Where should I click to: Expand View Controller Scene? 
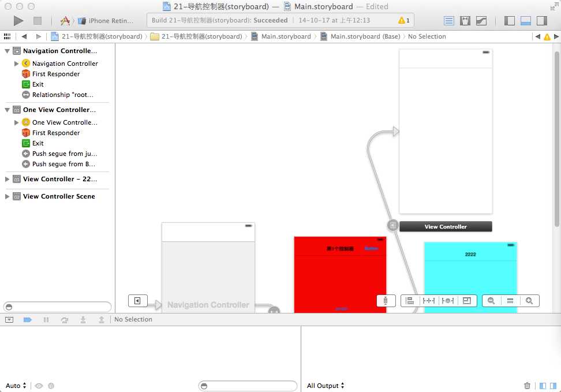click(x=7, y=196)
